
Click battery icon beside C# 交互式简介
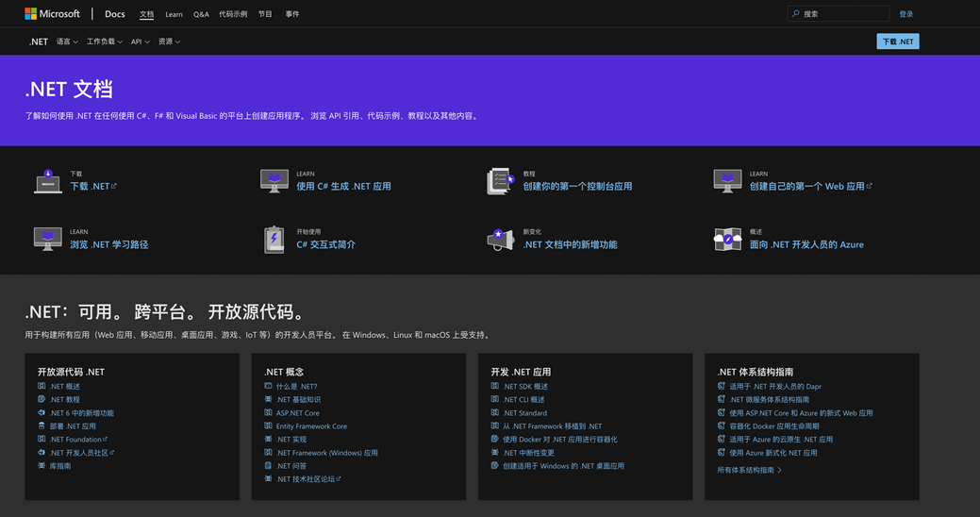click(274, 240)
